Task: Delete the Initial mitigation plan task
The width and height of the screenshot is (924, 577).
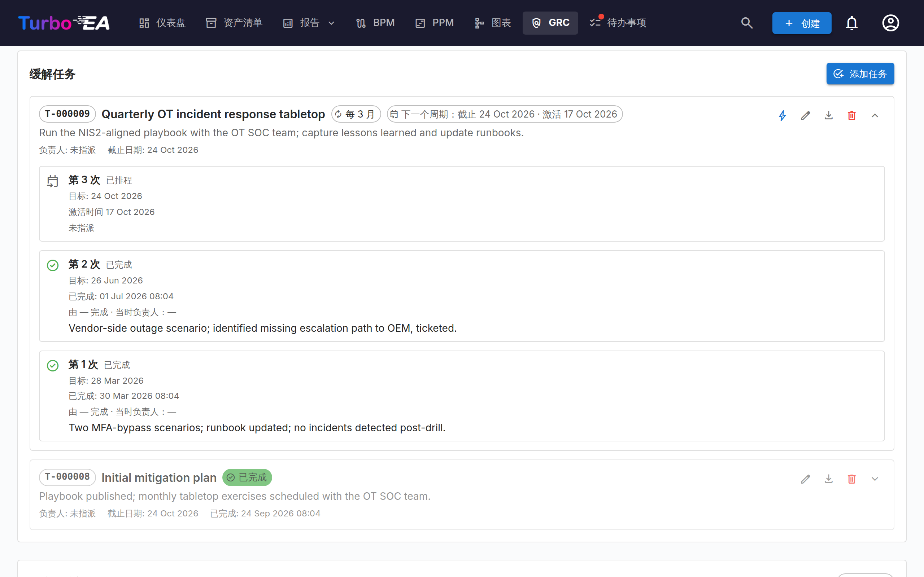Action: [851, 479]
